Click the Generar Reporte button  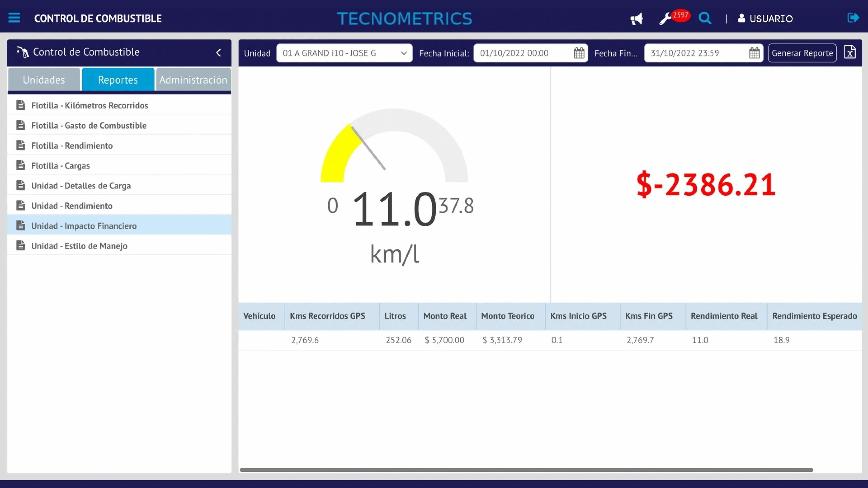point(802,53)
